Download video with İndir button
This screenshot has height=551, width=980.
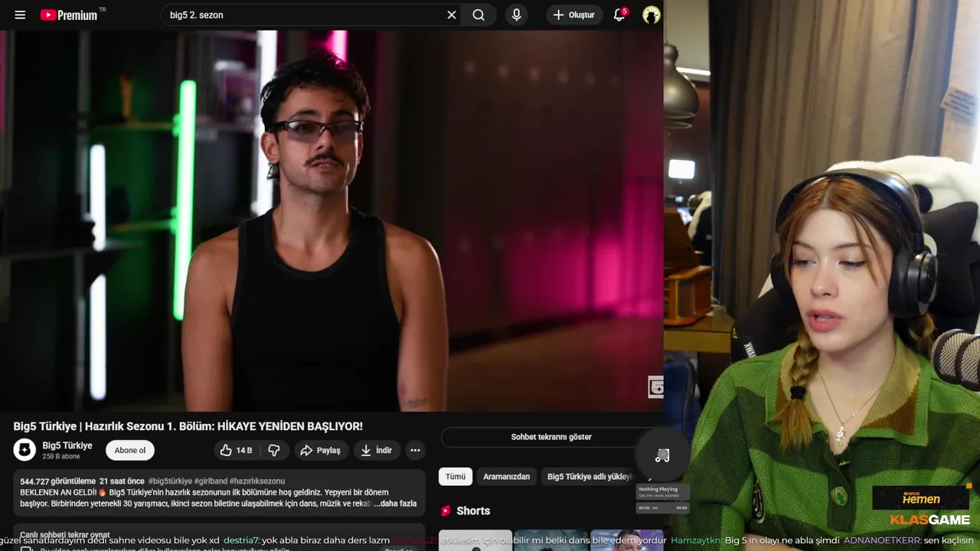click(377, 450)
